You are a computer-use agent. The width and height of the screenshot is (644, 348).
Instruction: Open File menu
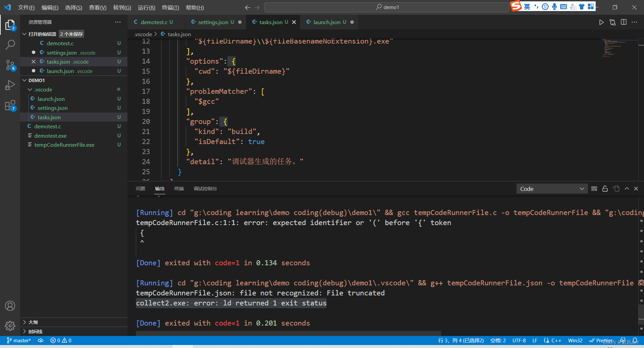[x=26, y=7]
